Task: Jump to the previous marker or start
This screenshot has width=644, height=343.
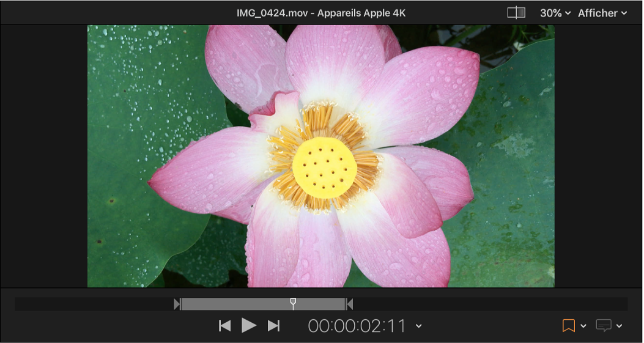Action: (224, 326)
